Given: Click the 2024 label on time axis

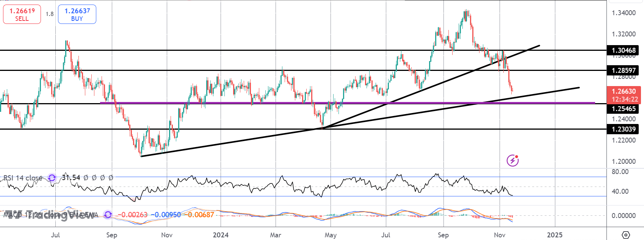Looking at the screenshot, I should coord(221,235).
